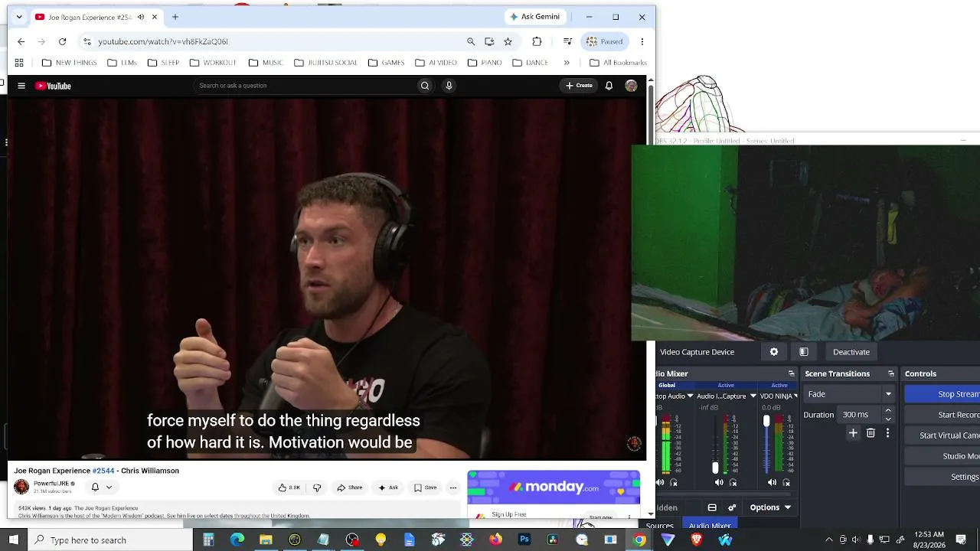
Task: Adjust the Audio Input Capture volume fader
Action: pos(715,468)
